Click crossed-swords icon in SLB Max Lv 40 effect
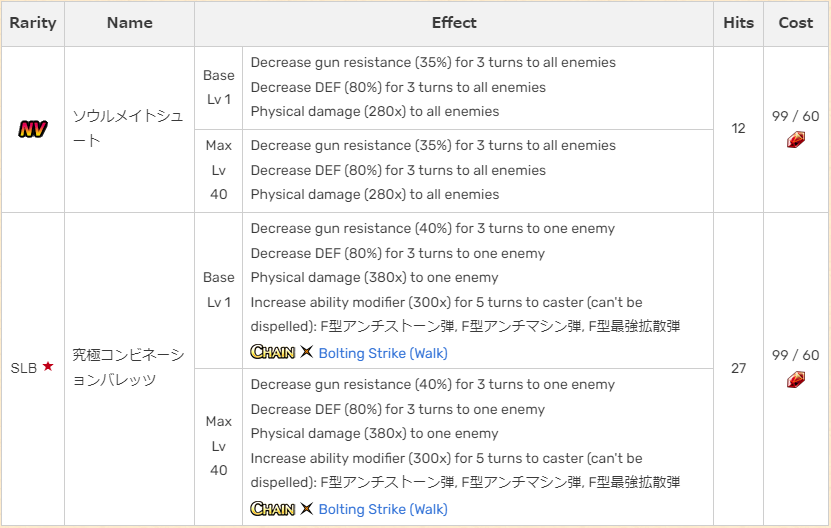This screenshot has height=528, width=831. (307, 509)
